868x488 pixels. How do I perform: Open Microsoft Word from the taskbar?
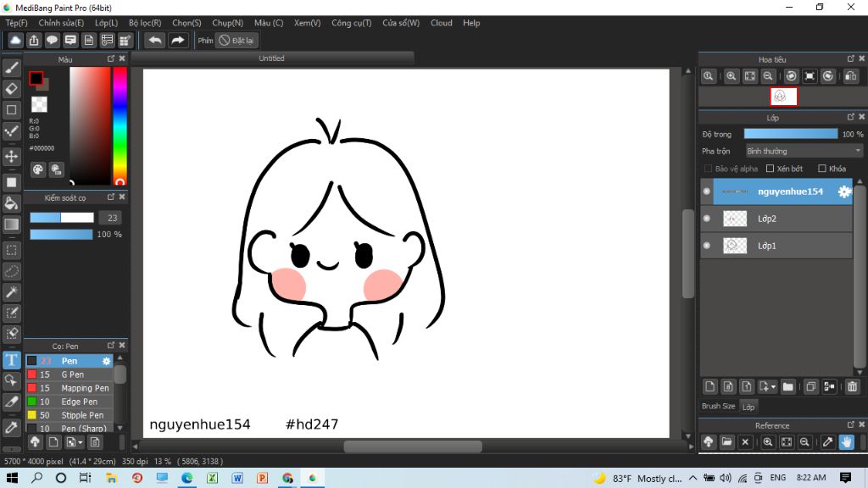[x=237, y=478]
